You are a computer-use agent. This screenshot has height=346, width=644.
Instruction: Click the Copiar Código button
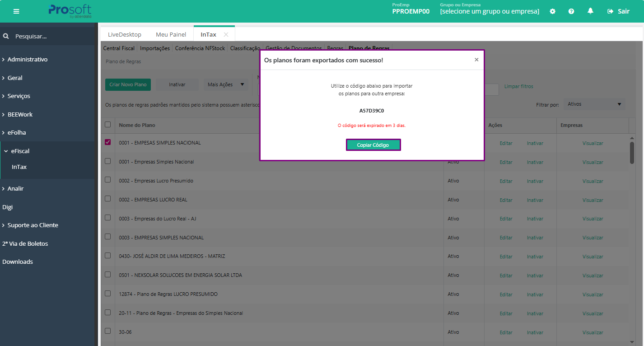click(373, 145)
